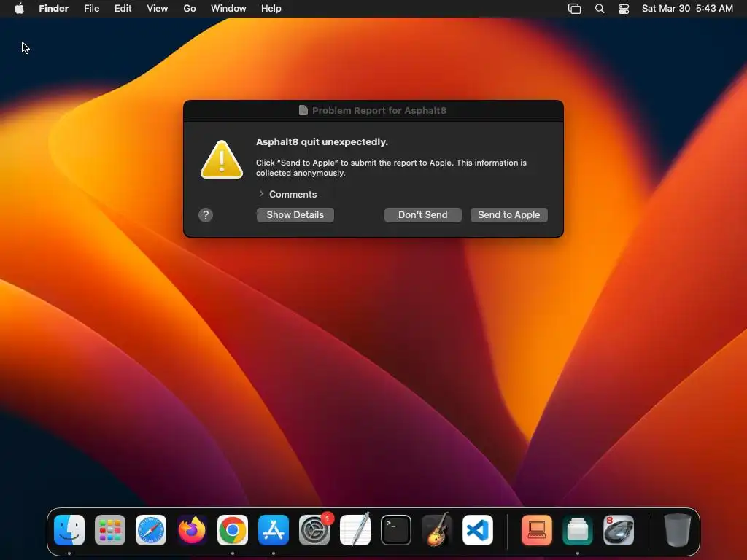The height and width of the screenshot is (560, 747).
Task: Launch Firefox from the Dock
Action: [x=192, y=530]
